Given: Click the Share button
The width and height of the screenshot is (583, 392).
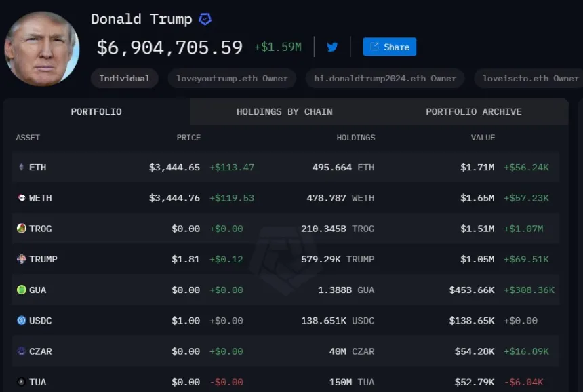Looking at the screenshot, I should tap(389, 46).
